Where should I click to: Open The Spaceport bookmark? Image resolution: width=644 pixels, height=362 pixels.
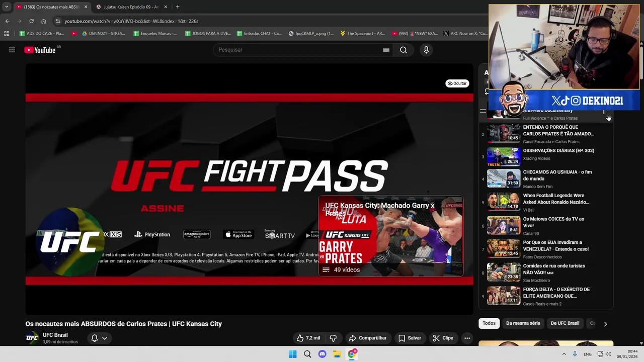point(362,34)
